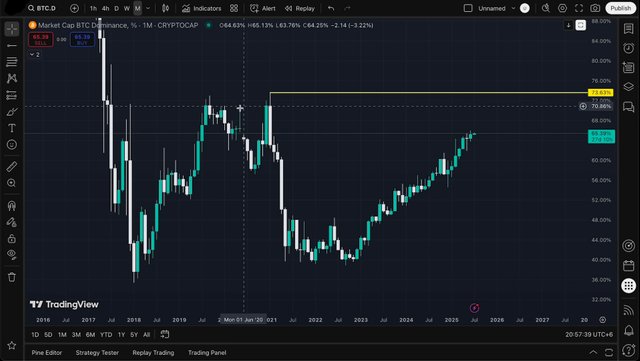This screenshot has height=361, width=640.
Task: Switch to the 1h timeframe
Action: (x=93, y=8)
